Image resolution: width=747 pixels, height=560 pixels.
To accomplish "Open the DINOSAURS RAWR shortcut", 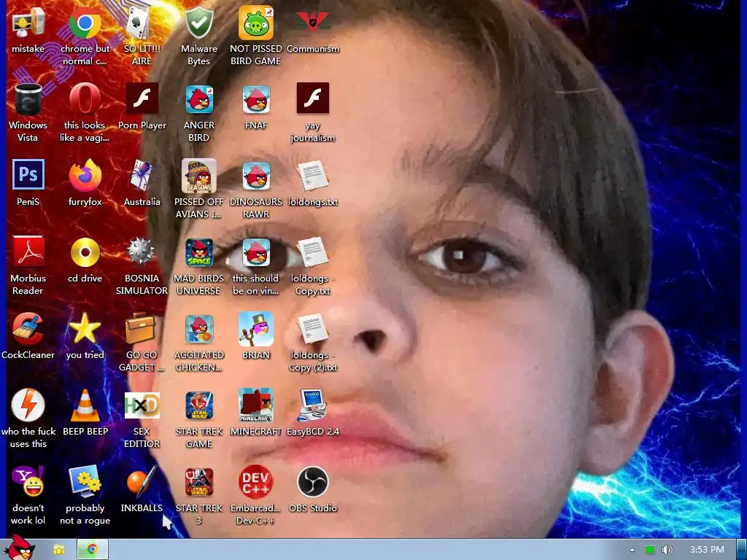I will click(x=256, y=175).
